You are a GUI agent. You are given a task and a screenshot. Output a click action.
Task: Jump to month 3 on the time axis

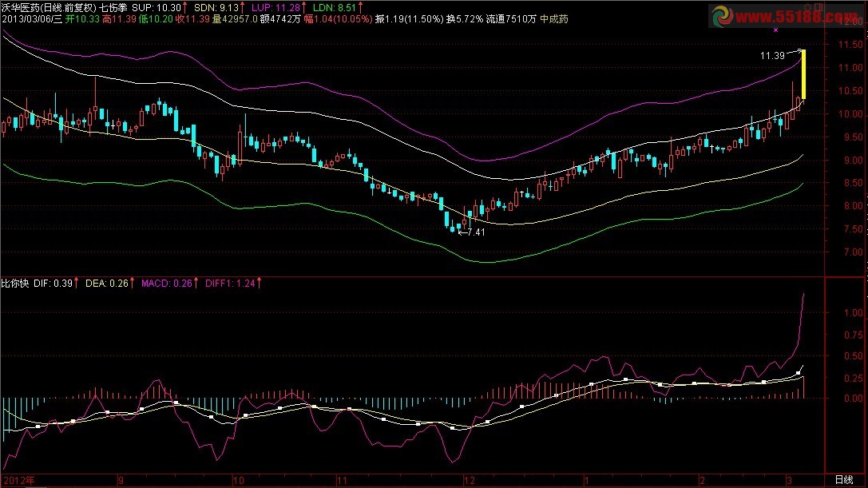[789, 480]
